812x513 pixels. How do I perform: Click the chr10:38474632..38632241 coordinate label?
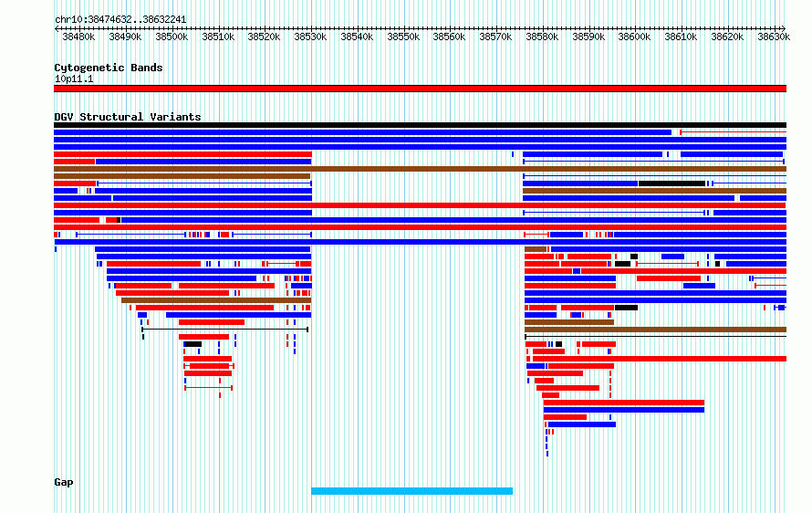point(120,19)
